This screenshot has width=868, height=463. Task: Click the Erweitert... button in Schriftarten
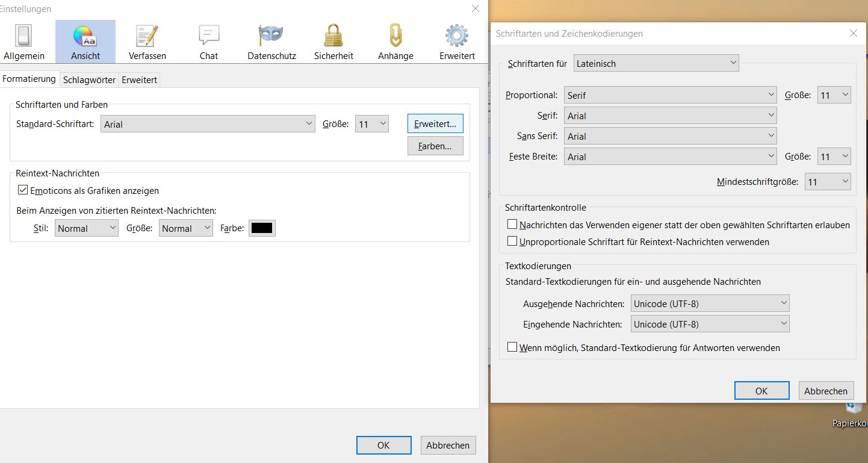pyautogui.click(x=435, y=124)
